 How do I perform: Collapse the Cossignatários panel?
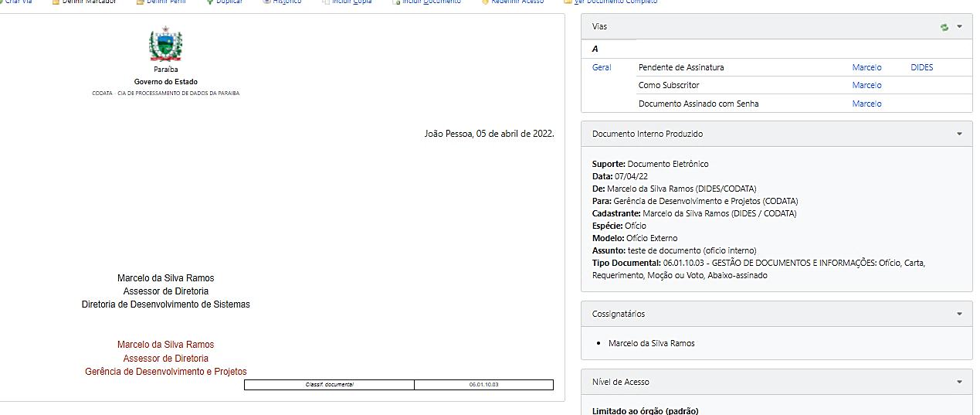(959, 314)
